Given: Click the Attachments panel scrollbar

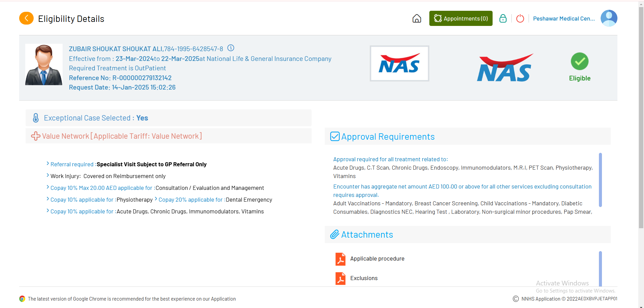Looking at the screenshot, I should point(600,268).
